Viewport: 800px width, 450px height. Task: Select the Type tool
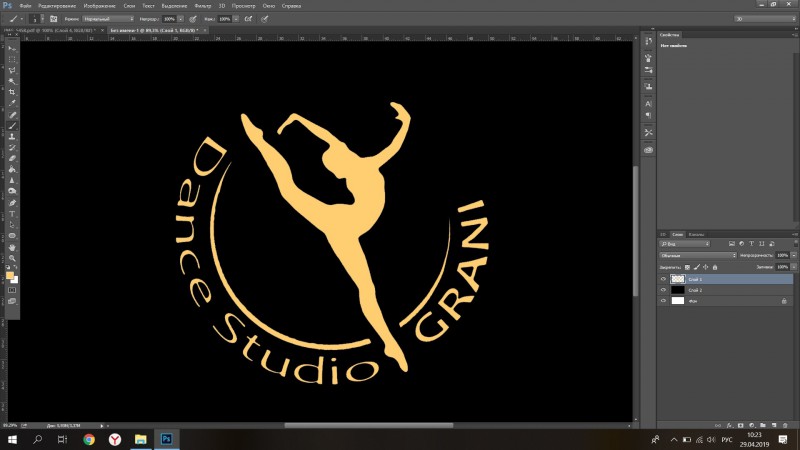coord(12,214)
